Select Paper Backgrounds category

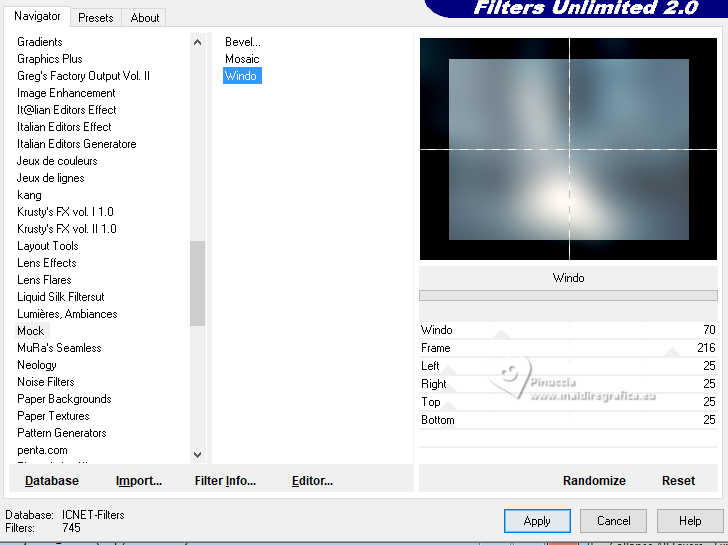[x=64, y=399]
